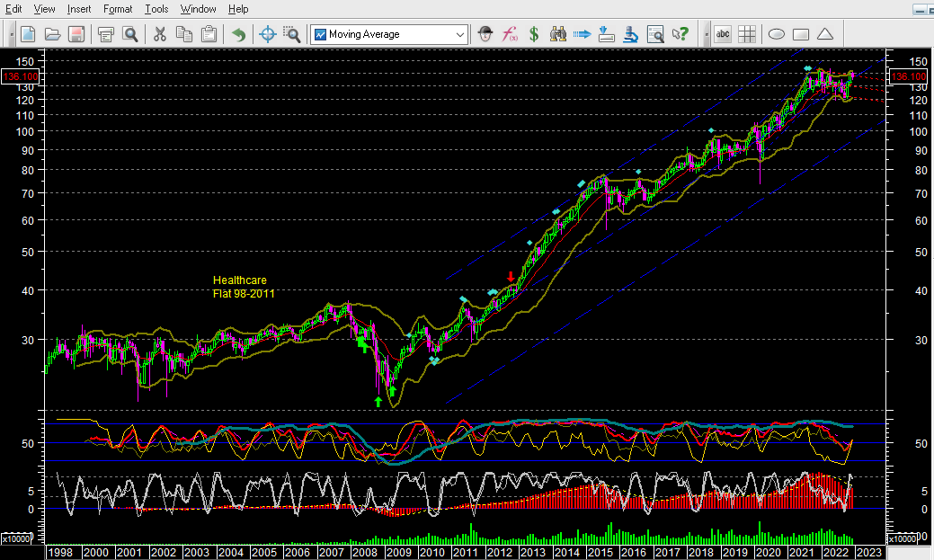Click the zoom box magnifier icon
This screenshot has height=560, width=934.
(291, 34)
